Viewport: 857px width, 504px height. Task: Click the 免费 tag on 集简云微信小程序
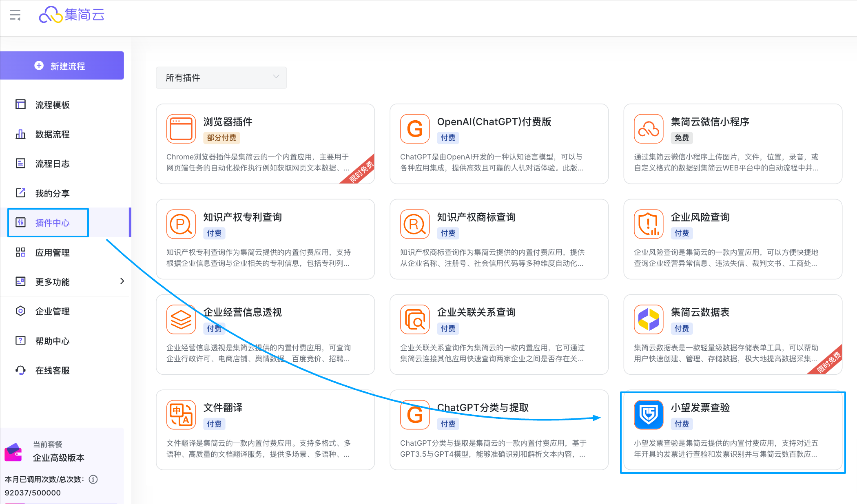point(682,138)
